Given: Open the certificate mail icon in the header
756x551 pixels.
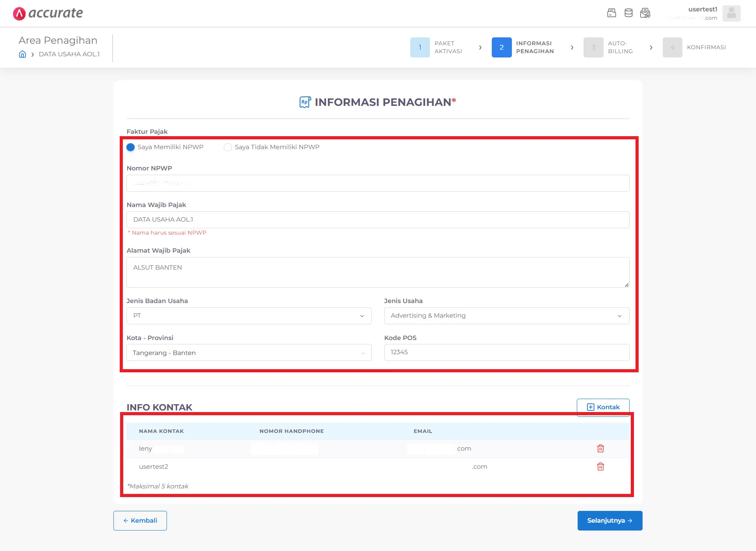Looking at the screenshot, I should 645,13.
